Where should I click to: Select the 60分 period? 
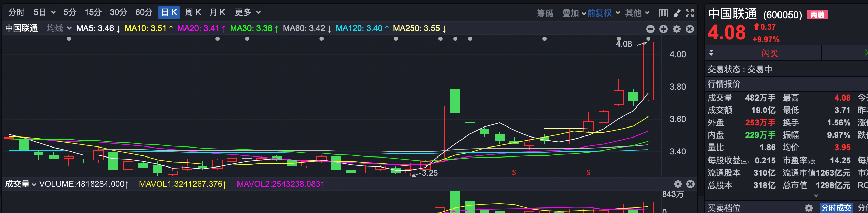click(x=144, y=12)
